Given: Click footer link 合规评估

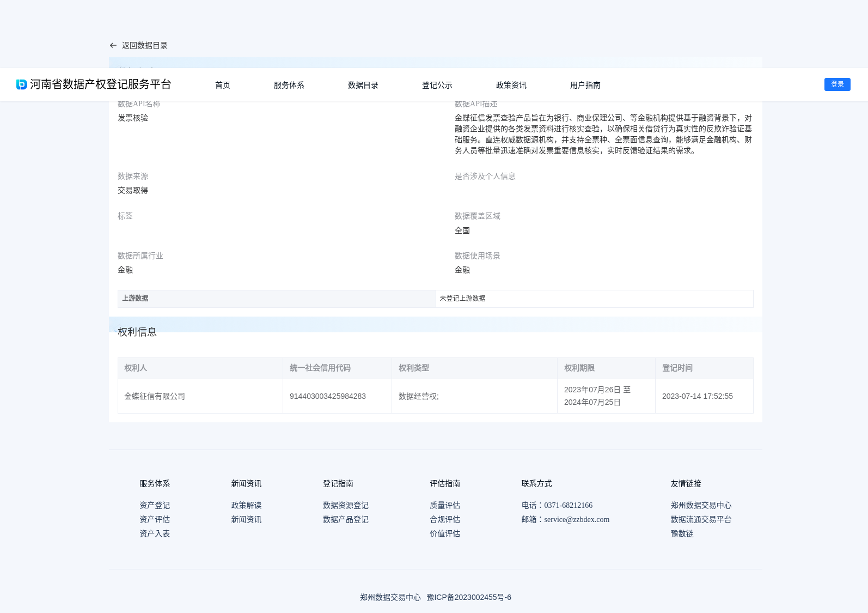Looking at the screenshot, I should (445, 520).
